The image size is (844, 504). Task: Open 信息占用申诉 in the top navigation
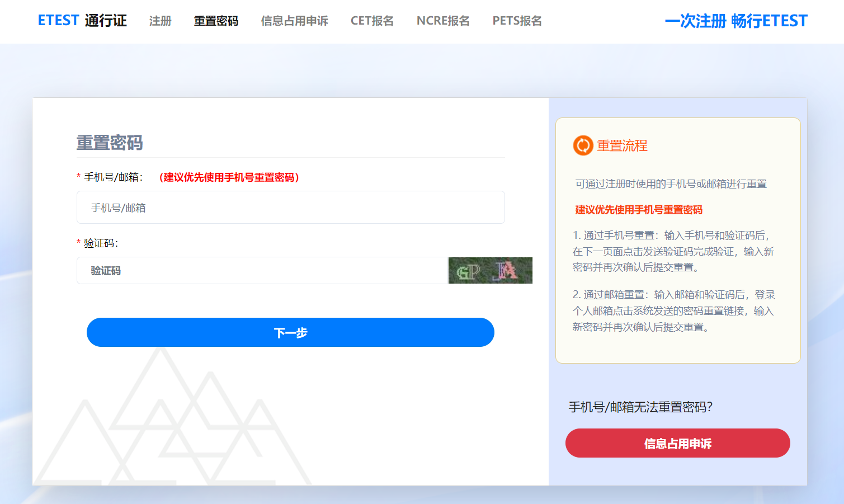(294, 21)
